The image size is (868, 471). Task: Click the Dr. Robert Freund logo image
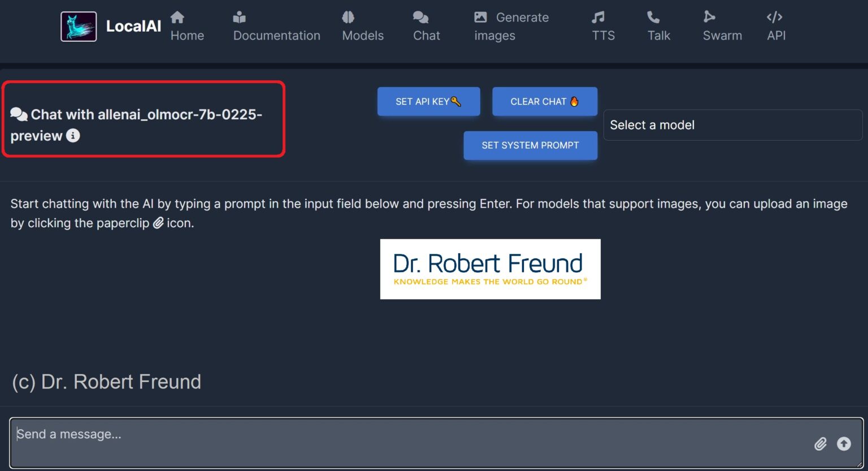pyautogui.click(x=490, y=269)
